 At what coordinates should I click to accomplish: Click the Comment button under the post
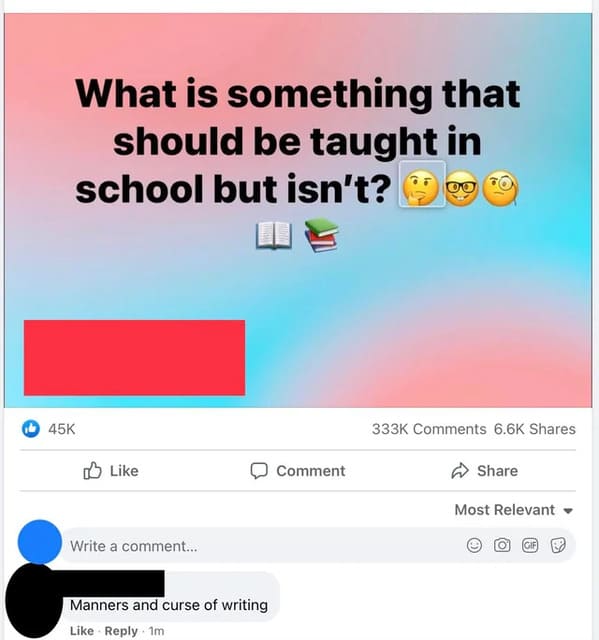coord(297,471)
